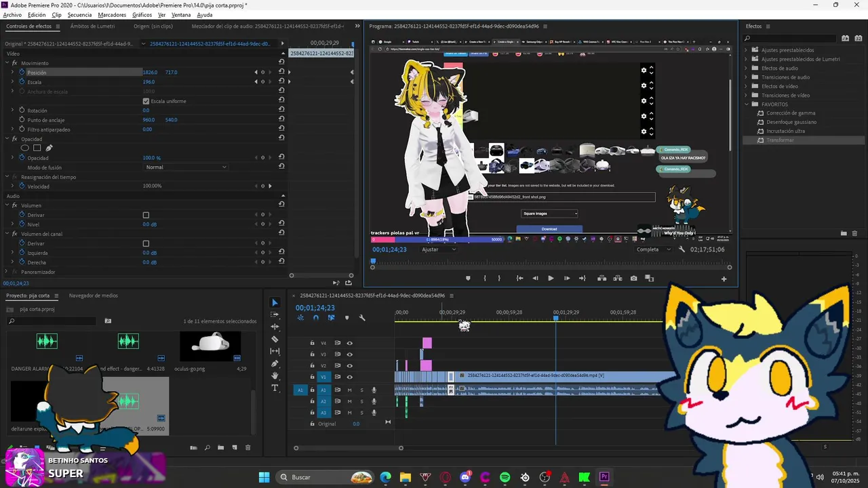Mark In point in program monitor
This screenshot has height=488, width=868.
(485, 279)
